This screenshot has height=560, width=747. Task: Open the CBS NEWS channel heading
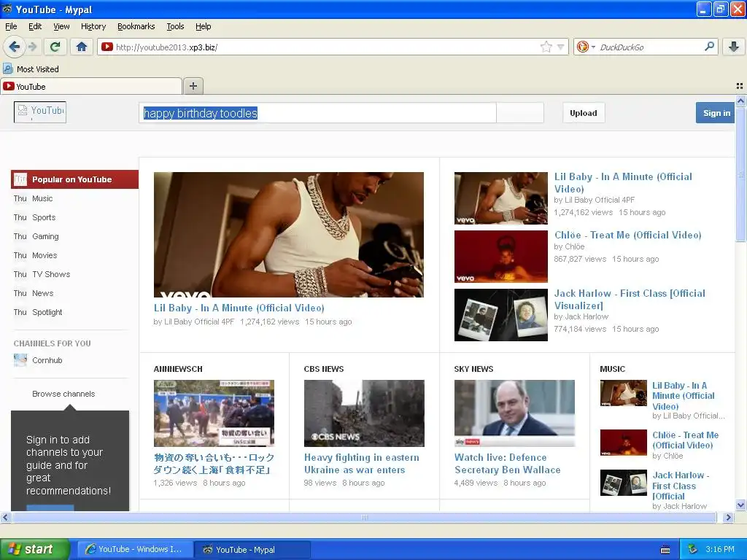pyautogui.click(x=324, y=369)
